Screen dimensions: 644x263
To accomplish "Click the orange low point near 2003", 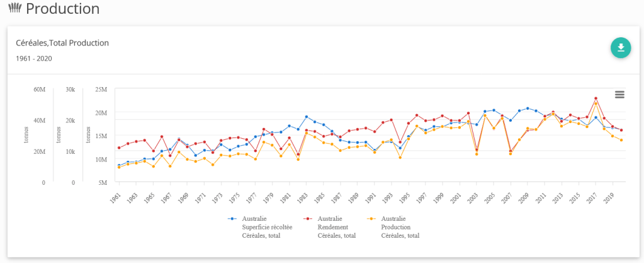I will [x=477, y=154].
